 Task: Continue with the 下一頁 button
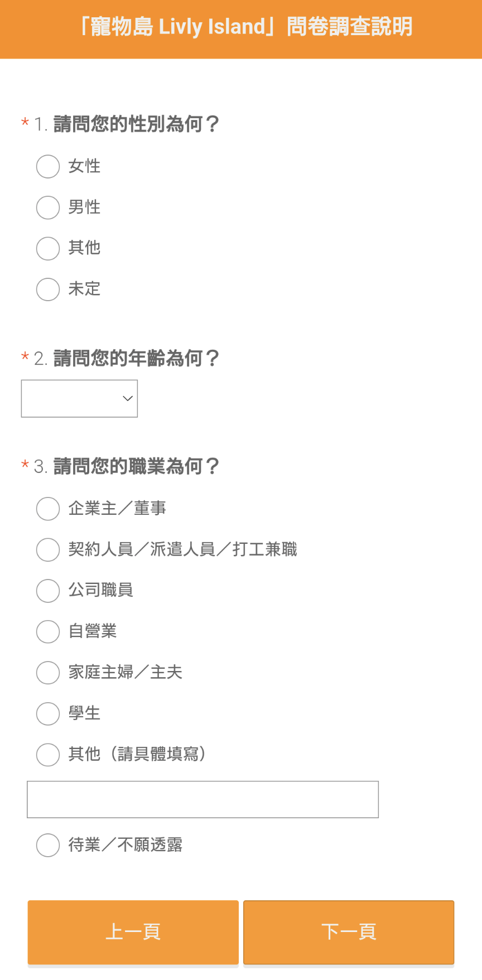coord(349,932)
